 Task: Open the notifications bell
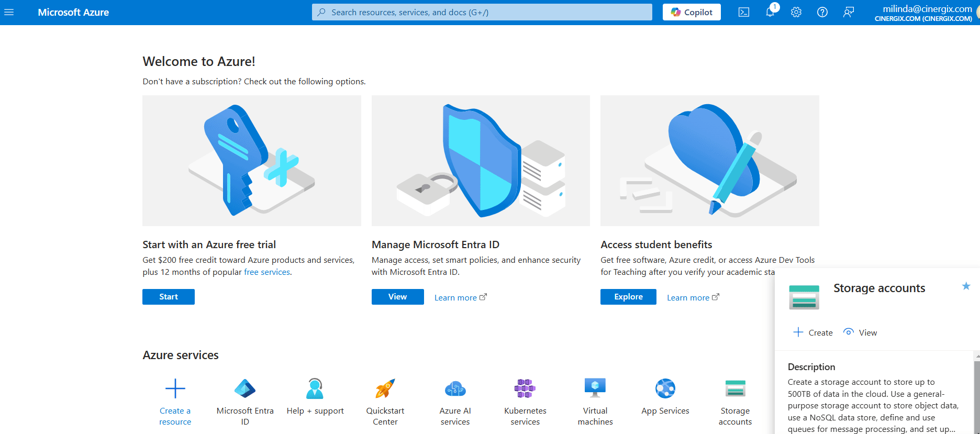pos(770,12)
